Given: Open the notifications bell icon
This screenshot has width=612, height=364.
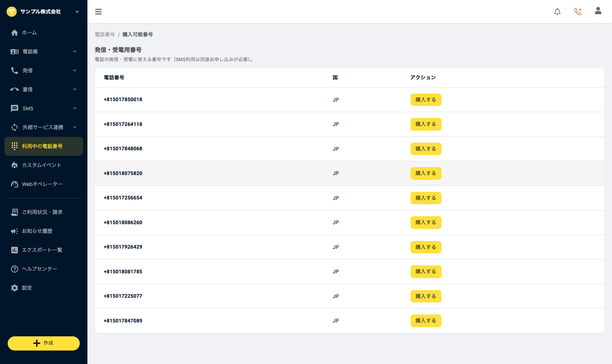Looking at the screenshot, I should point(557,12).
